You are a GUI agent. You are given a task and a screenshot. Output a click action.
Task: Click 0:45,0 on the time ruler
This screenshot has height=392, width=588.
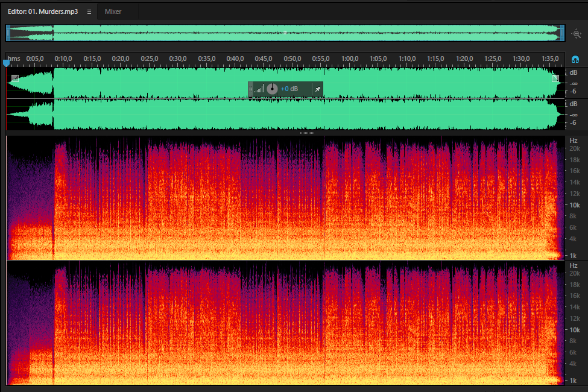264,59
